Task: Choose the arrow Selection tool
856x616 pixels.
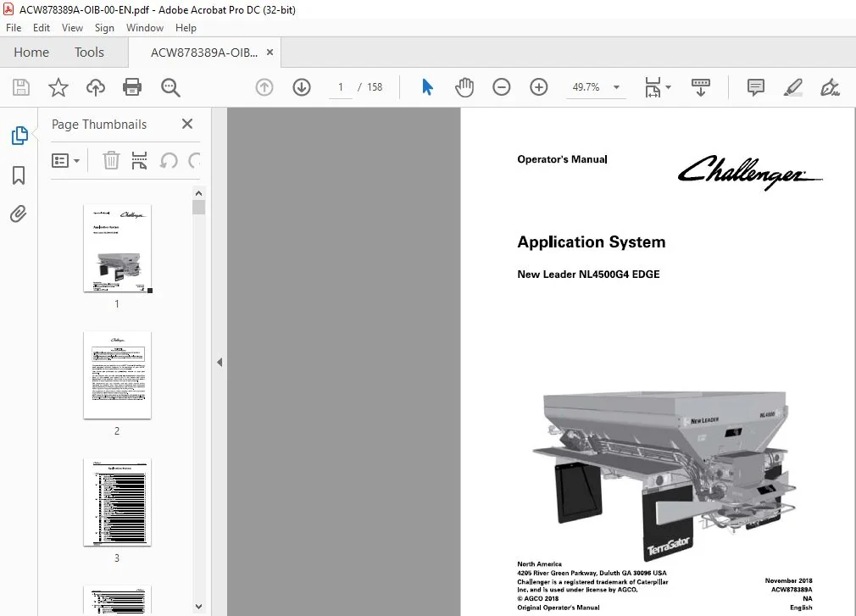Action: pos(427,87)
